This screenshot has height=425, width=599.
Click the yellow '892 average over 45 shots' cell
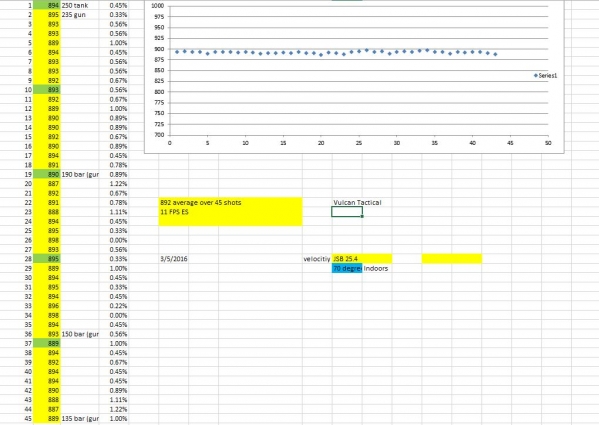(230, 202)
